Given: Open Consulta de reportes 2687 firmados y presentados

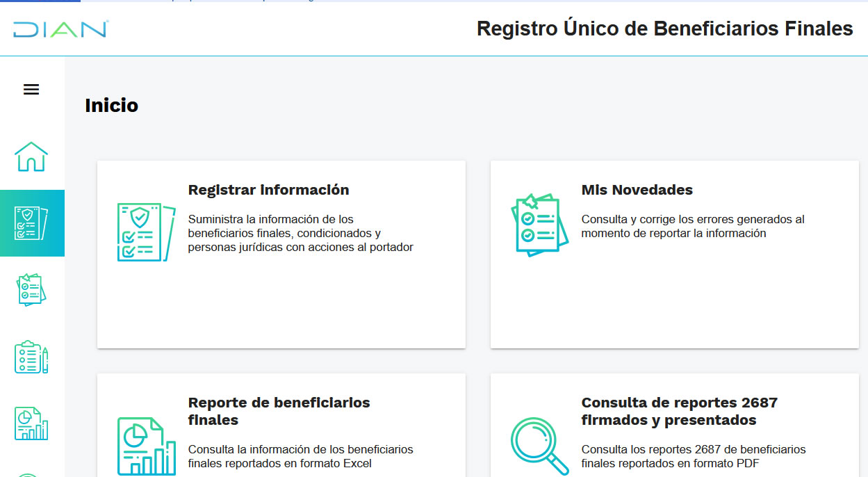Looking at the screenshot, I should 674,424.
